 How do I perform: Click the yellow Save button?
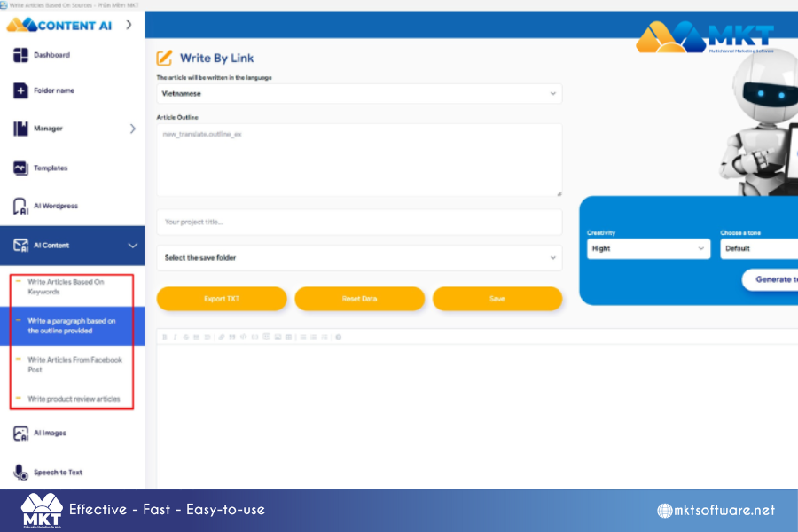(497, 299)
